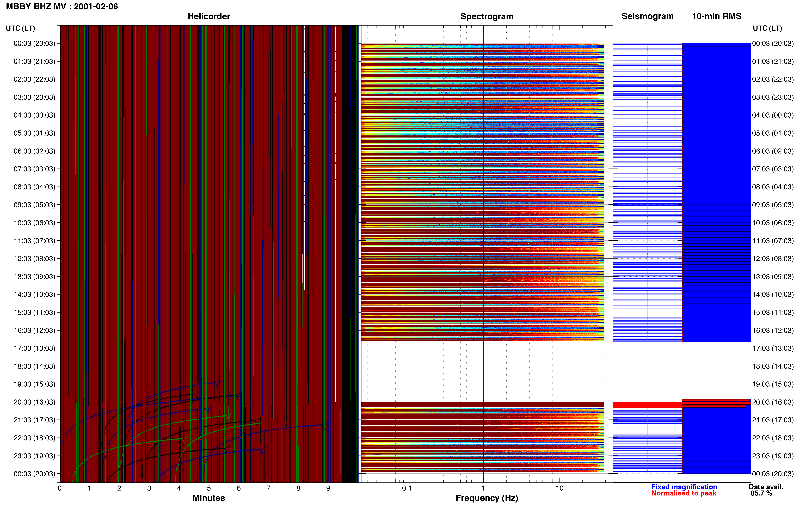812x508 pixels.
Task: Click the 1 Hz tick on frequency axis
Action: click(x=483, y=488)
